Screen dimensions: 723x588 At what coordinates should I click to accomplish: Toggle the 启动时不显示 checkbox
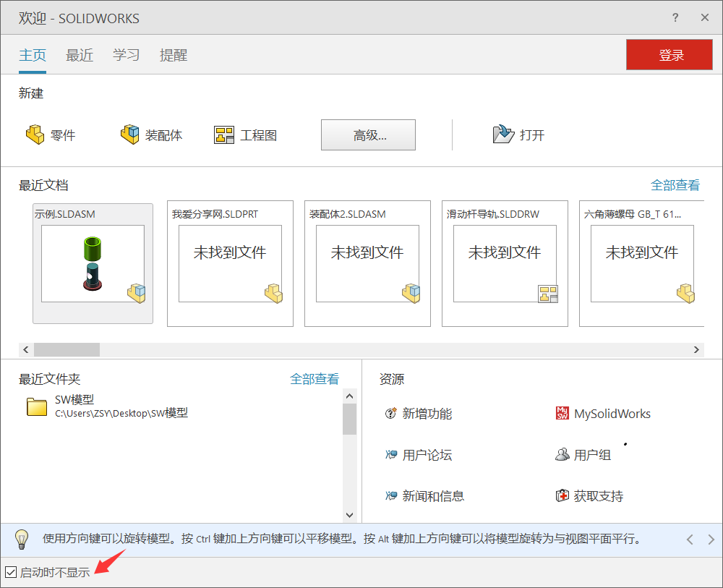click(x=11, y=572)
